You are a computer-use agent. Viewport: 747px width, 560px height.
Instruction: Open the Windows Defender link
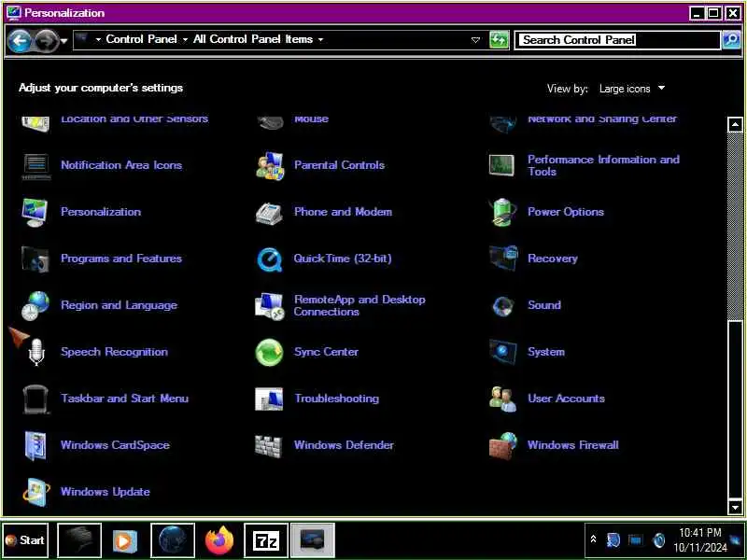point(344,445)
